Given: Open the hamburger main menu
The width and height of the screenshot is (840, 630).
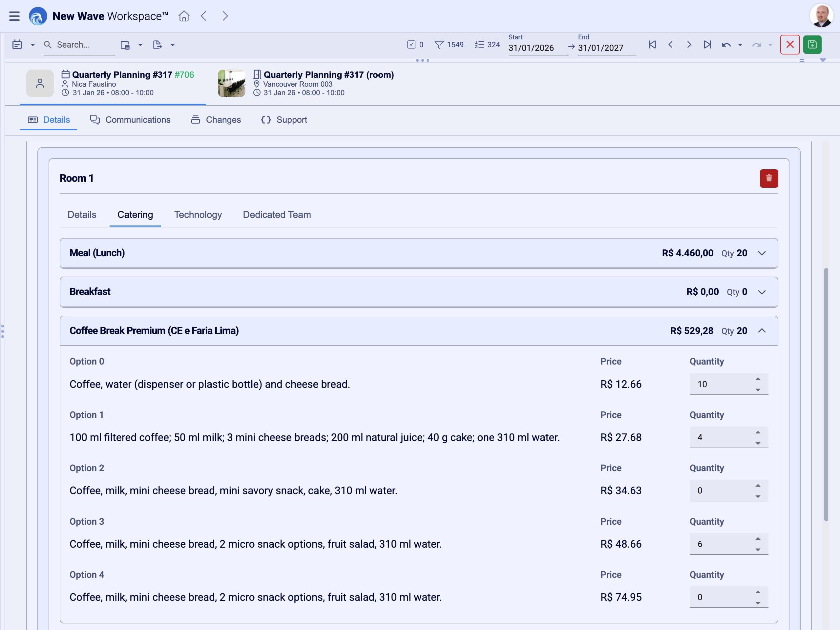Looking at the screenshot, I should 14,16.
